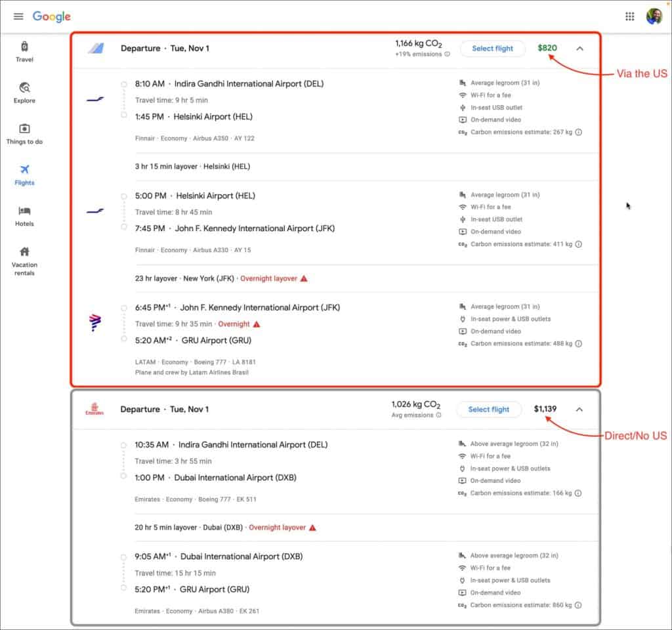Viewport: 672px width, 630px height.
Task: Click 'Emirates · Economy · Airbus A380 · EK 261' text
Action: click(197, 611)
